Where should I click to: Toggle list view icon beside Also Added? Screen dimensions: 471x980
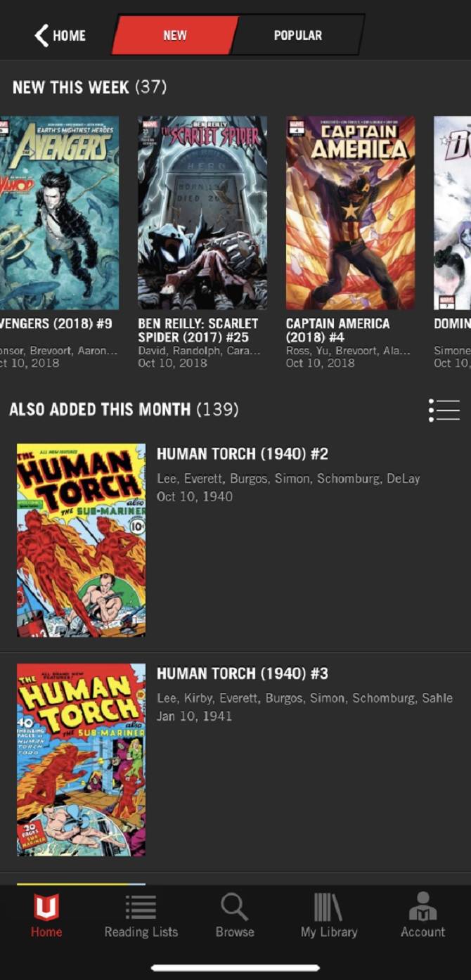tap(444, 410)
